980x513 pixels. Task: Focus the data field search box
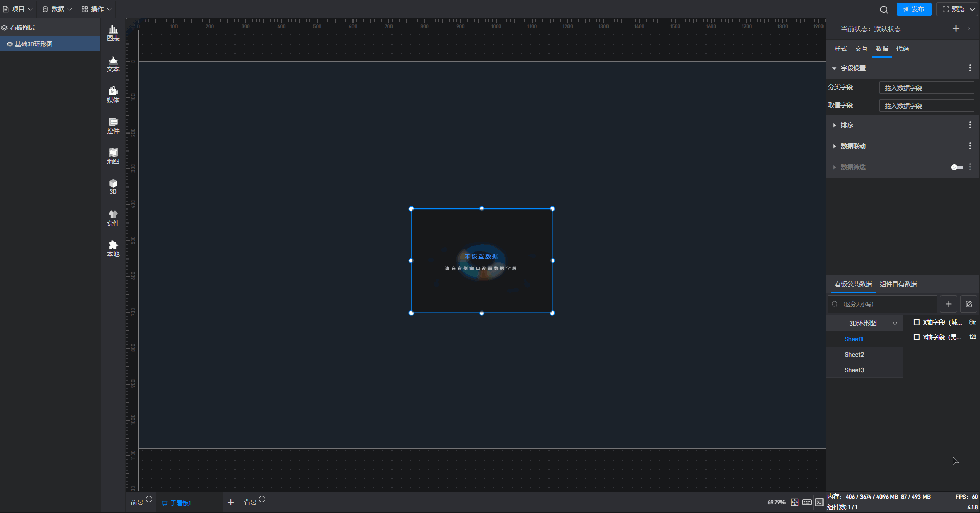pos(883,304)
